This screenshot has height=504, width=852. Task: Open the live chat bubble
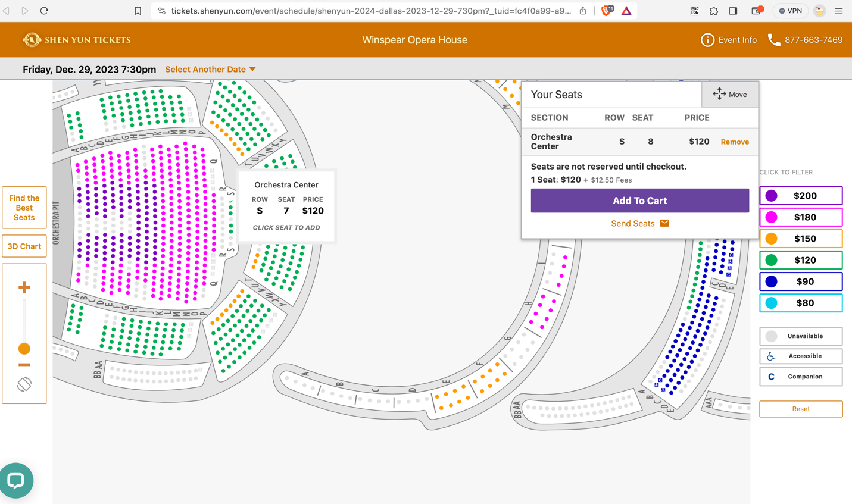pyautogui.click(x=16, y=480)
